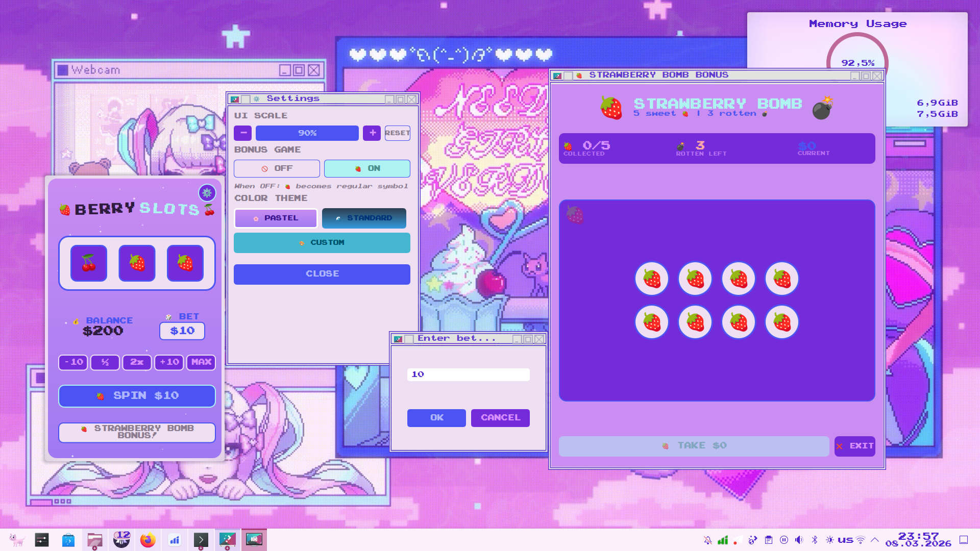
Task: Click the first strawberry in the bonus grid
Action: pyautogui.click(x=652, y=279)
